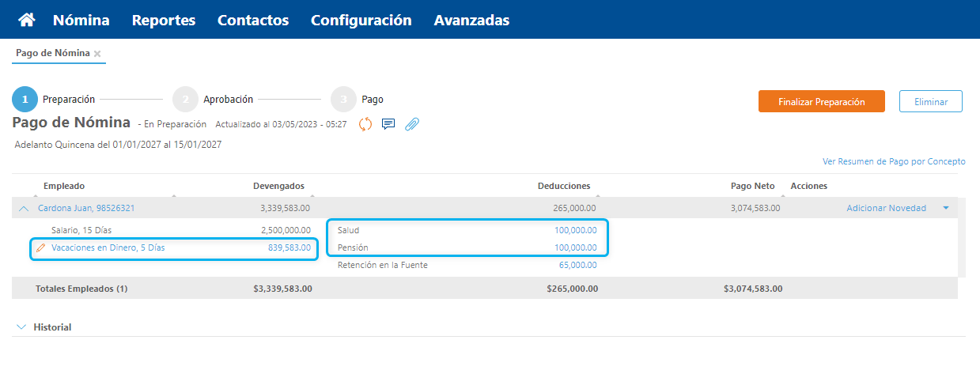Select step 1 Preparación circle
The image size is (980, 374).
(x=25, y=100)
